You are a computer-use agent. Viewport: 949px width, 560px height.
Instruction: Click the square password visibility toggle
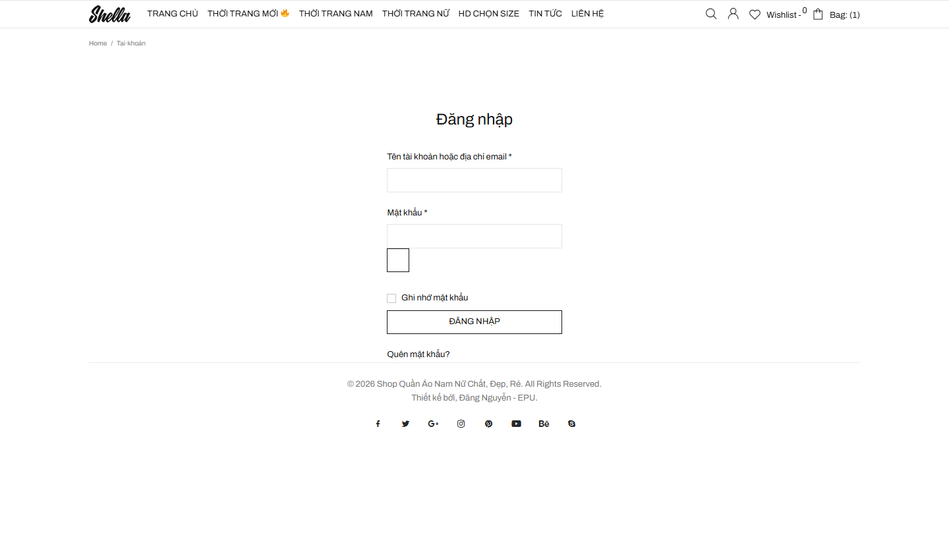point(398,260)
